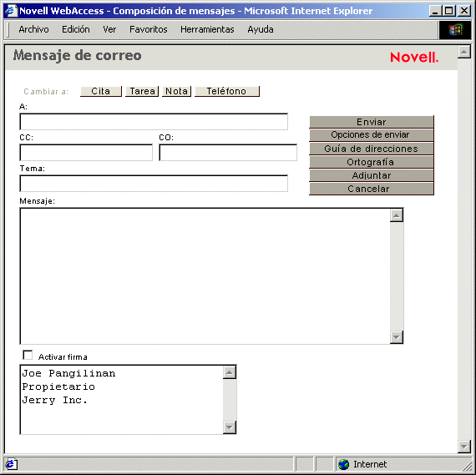Open Opciones de enviar

(372, 135)
